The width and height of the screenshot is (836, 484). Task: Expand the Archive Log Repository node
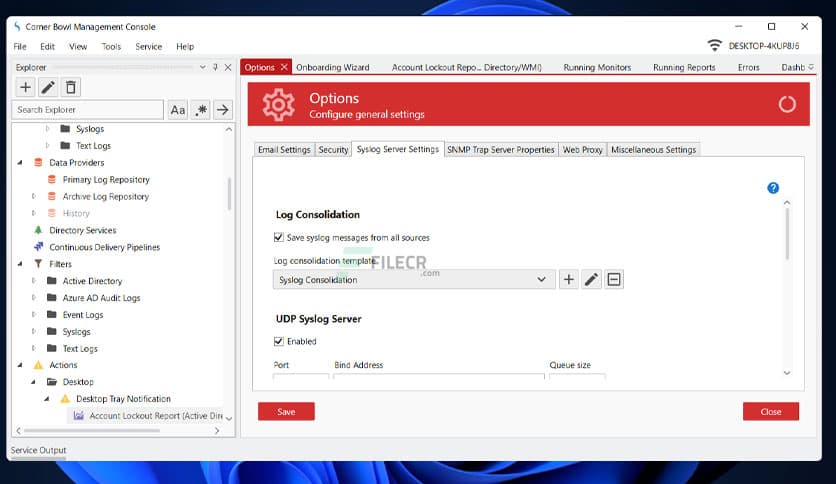34,196
